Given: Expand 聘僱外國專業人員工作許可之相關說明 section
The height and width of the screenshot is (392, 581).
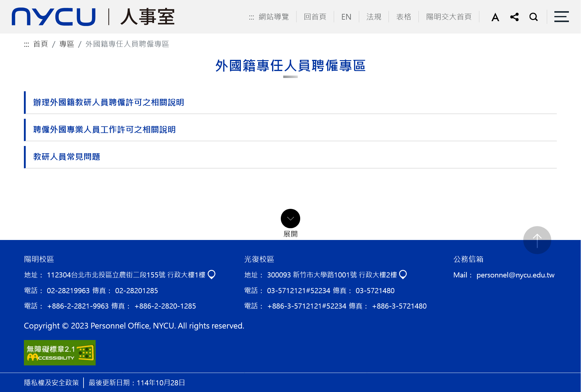Looking at the screenshot, I should tap(104, 130).
